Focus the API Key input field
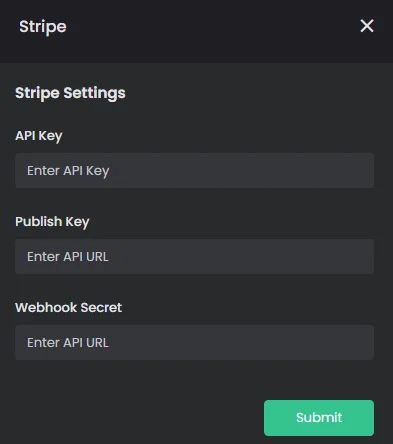The width and height of the screenshot is (393, 444). (194, 170)
